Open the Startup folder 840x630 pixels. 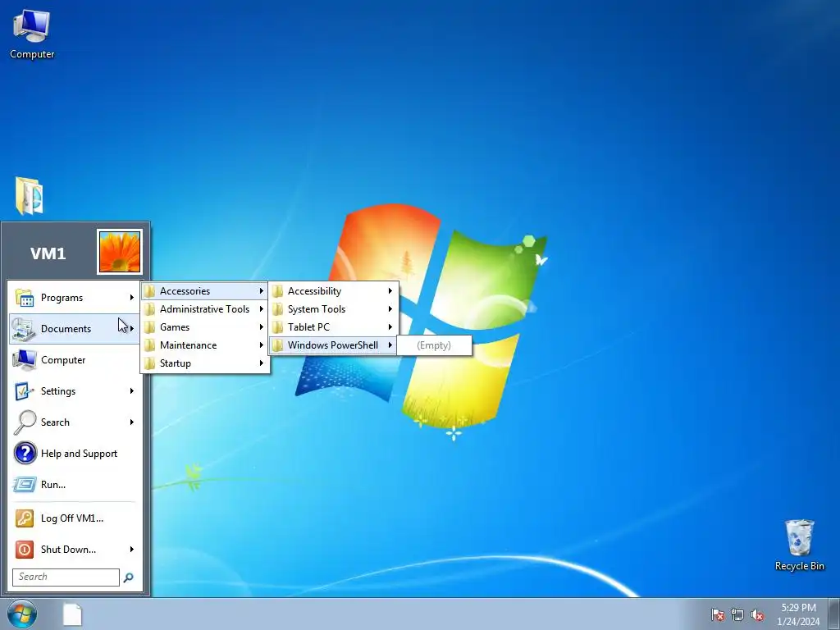[x=204, y=363]
